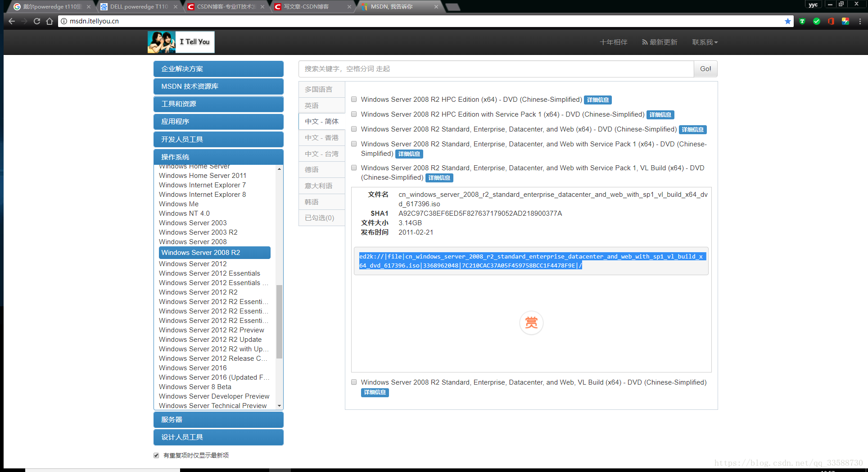Check Windows Server 2008 R2 HPC Edition (x64) box
Screen dimensions: 868x472
[x=354, y=100]
